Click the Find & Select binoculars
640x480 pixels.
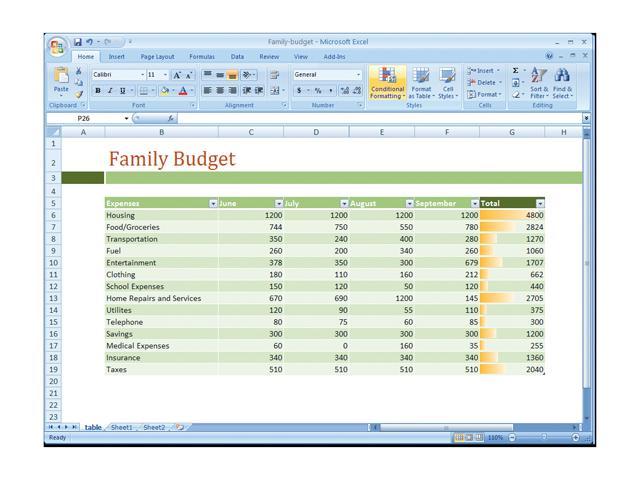click(x=563, y=82)
